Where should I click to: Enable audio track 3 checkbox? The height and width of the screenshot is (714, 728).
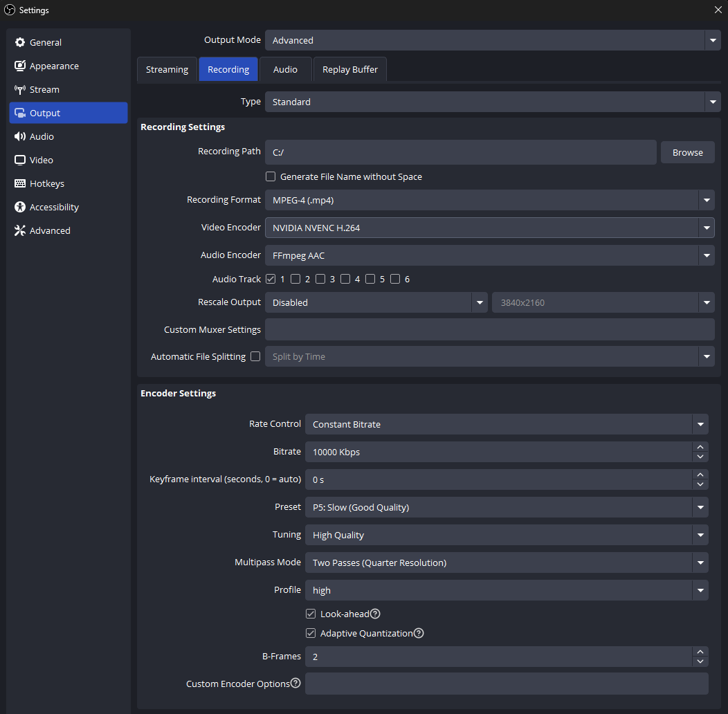[x=320, y=279]
